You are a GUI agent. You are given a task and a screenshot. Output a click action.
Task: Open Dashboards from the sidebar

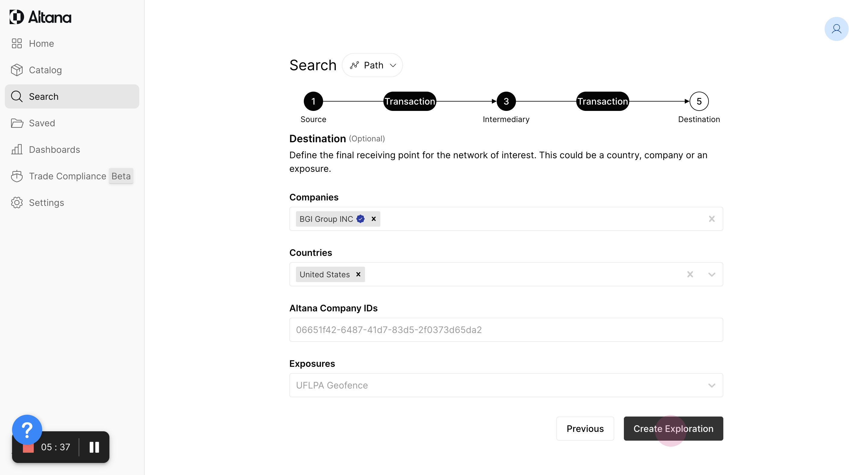54,149
